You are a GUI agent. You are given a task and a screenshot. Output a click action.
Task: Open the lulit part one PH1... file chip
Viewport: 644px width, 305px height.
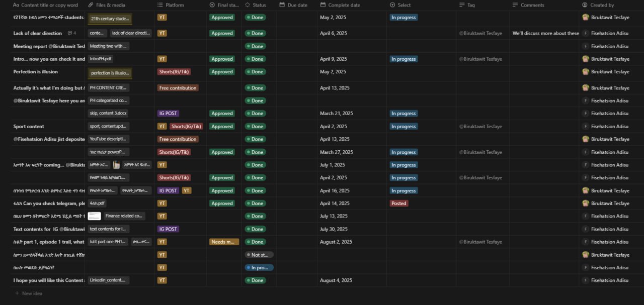108,242
